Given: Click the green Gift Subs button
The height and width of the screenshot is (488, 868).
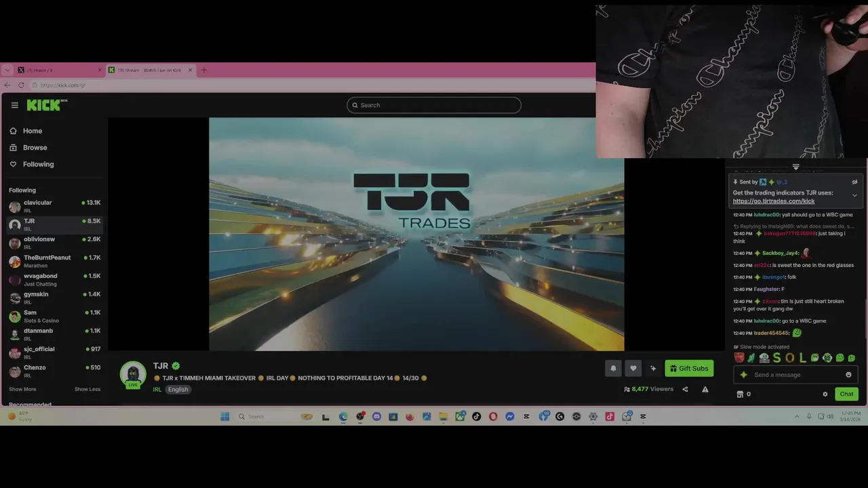Looking at the screenshot, I should click(x=689, y=368).
